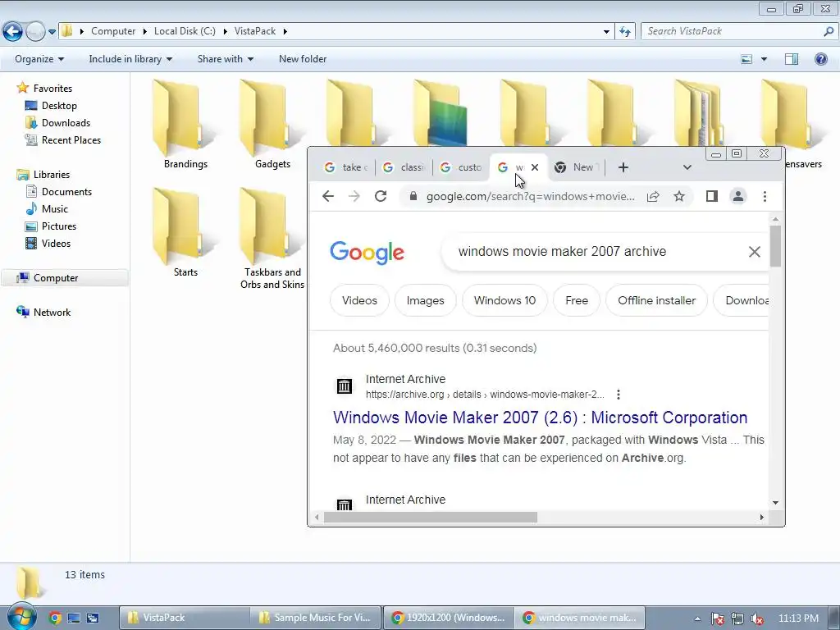Select Favorites in navigation pane
Image resolution: width=840 pixels, height=630 pixels.
[52, 89]
